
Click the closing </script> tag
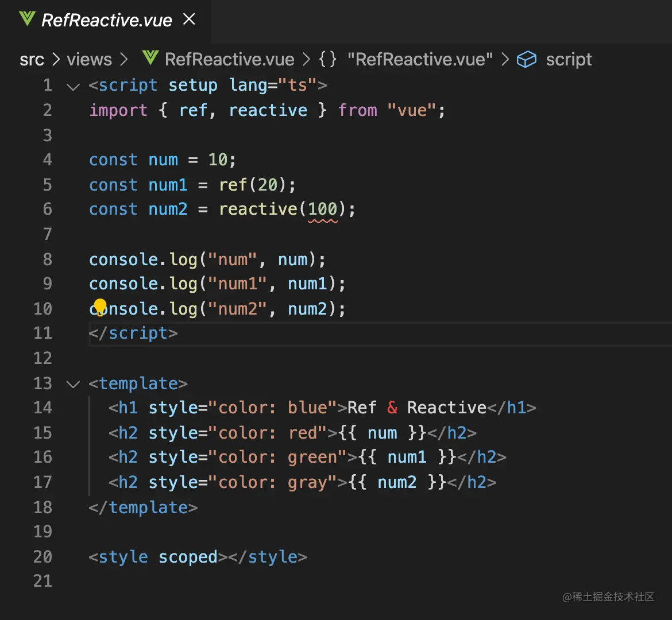(133, 334)
